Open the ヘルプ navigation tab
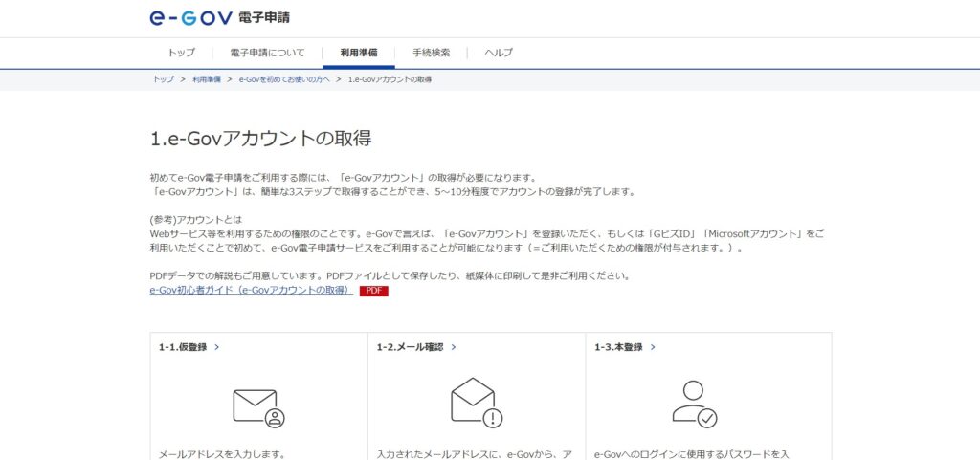The height and width of the screenshot is (460, 980). point(499,53)
